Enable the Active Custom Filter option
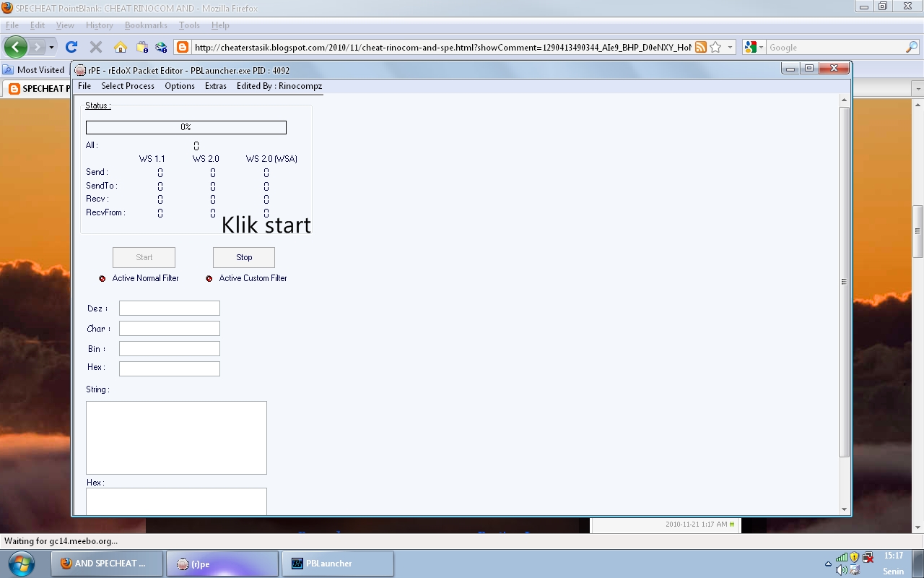Image resolution: width=924 pixels, height=578 pixels. [209, 278]
